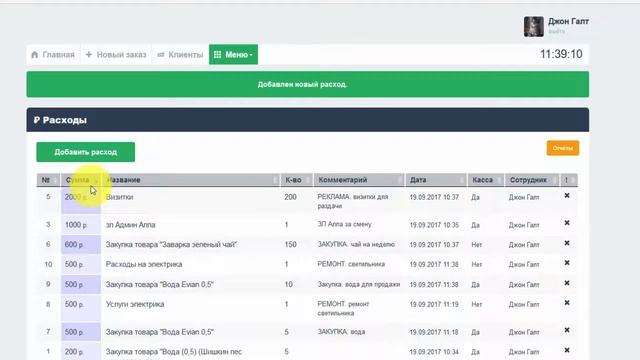
Task: Select comment ЗП Алла за смену
Action: pyautogui.click(x=344, y=224)
